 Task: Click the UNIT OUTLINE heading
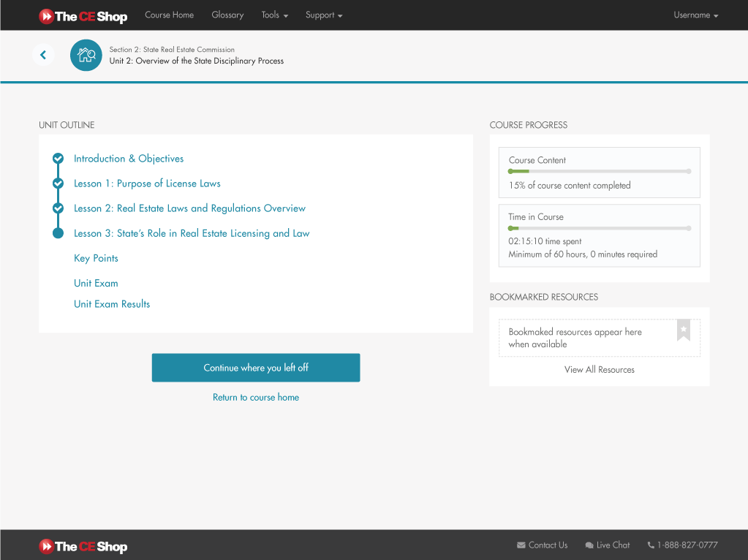[x=67, y=125]
